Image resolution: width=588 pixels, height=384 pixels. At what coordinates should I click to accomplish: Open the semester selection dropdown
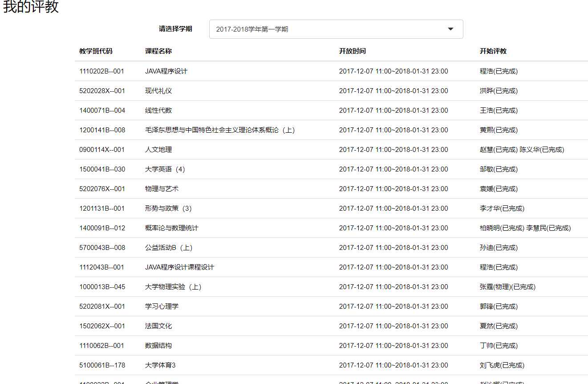click(x=336, y=29)
